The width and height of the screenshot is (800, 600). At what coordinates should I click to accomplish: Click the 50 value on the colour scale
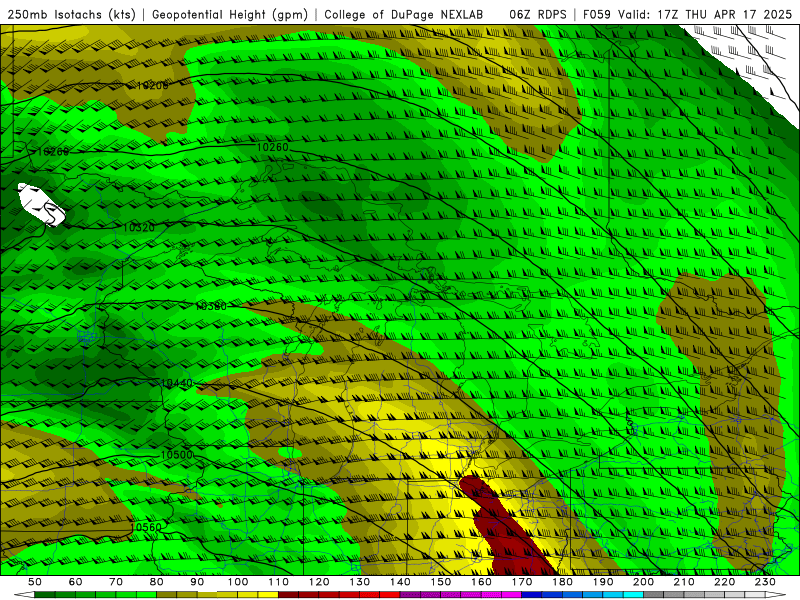35,582
